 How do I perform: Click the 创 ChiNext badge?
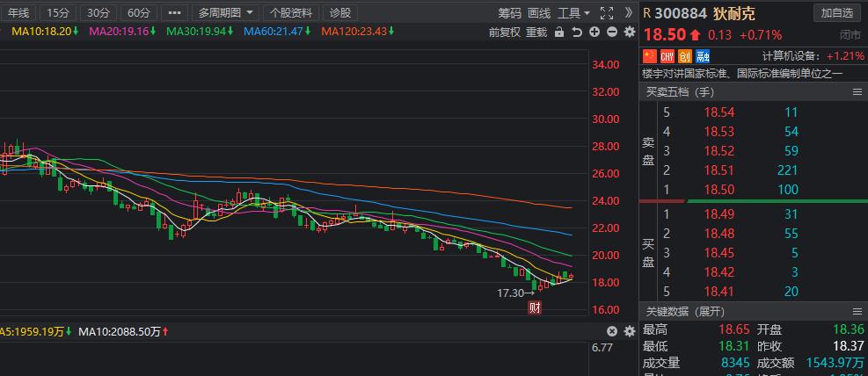click(x=685, y=56)
